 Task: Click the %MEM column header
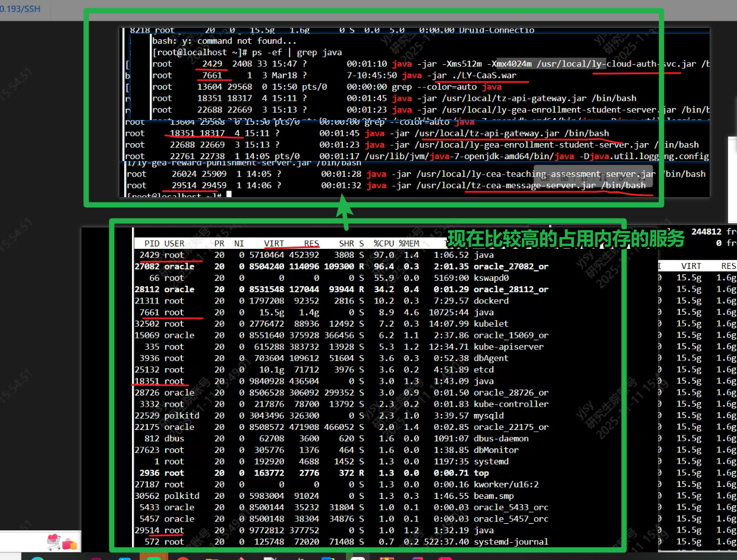click(x=410, y=243)
